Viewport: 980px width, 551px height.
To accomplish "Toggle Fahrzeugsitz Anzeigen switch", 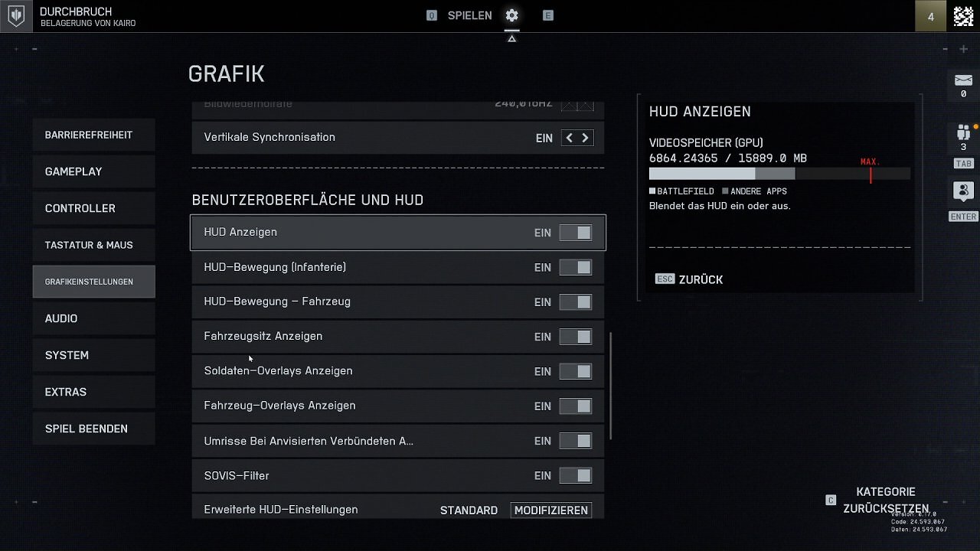I will pyautogui.click(x=576, y=337).
